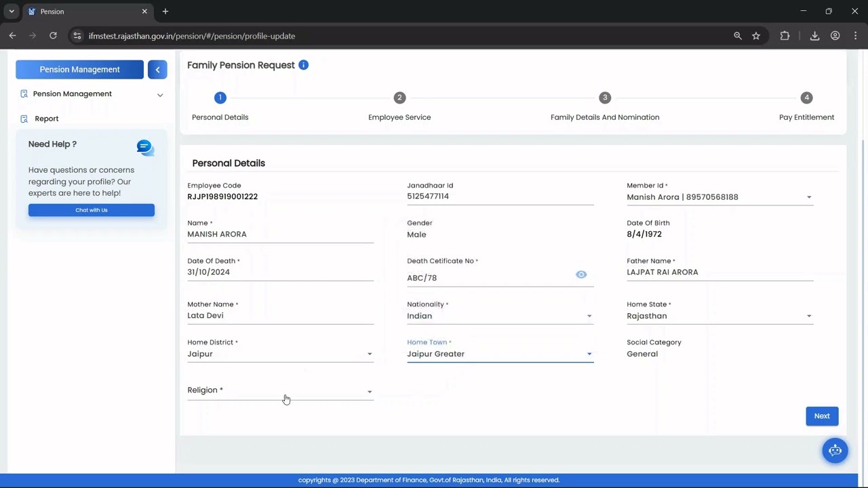
Task: Open the Chrome three-dot menu
Action: (x=856, y=36)
